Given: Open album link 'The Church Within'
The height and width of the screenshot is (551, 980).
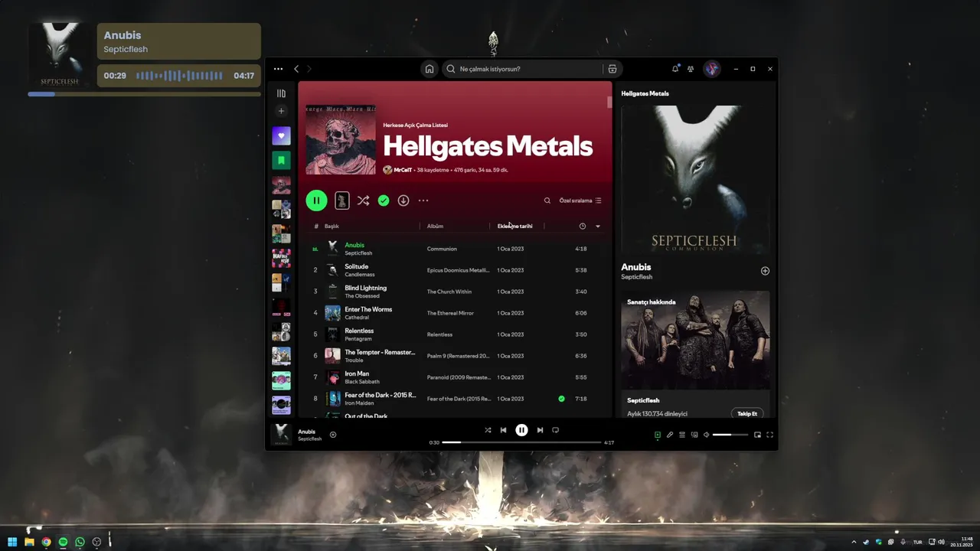Looking at the screenshot, I should (449, 292).
